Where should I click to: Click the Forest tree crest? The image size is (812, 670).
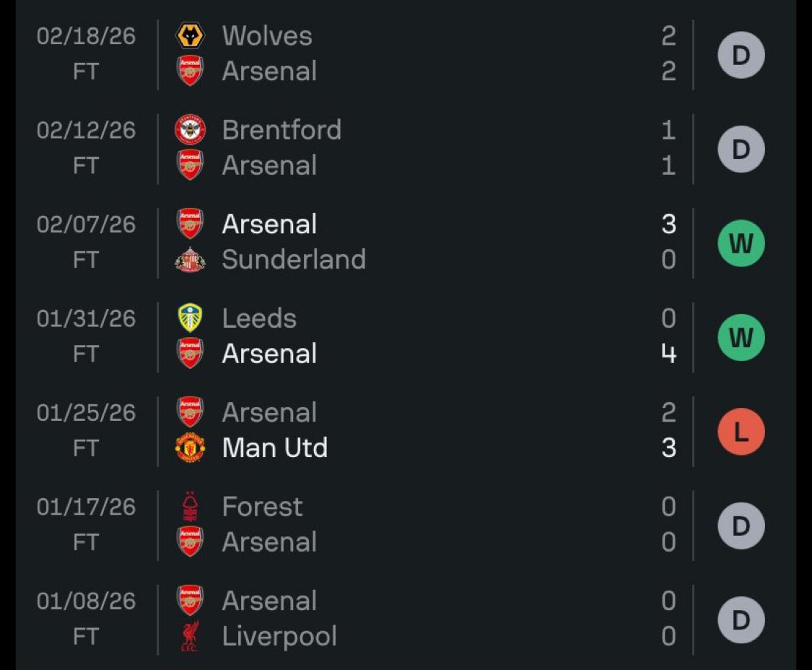tap(190, 506)
